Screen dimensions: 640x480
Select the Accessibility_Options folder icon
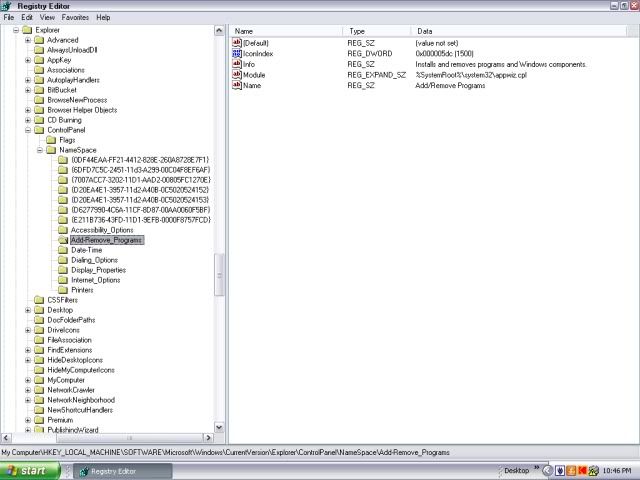(x=63, y=230)
